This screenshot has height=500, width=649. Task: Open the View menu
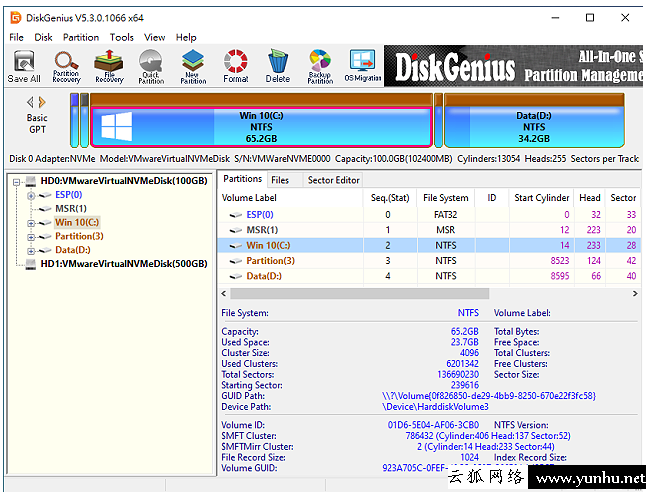click(x=154, y=37)
